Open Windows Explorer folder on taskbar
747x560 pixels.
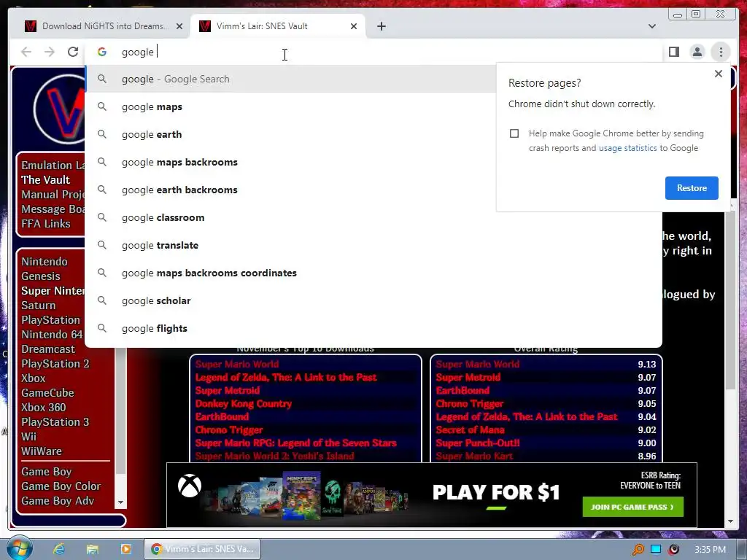coord(93,549)
